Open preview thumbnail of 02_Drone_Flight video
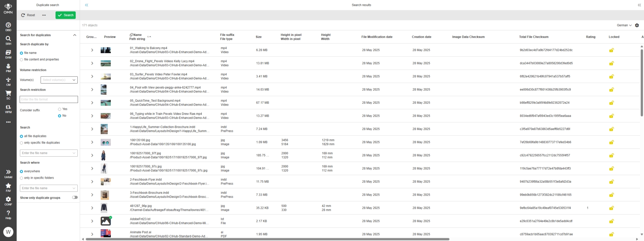 [x=106, y=64]
